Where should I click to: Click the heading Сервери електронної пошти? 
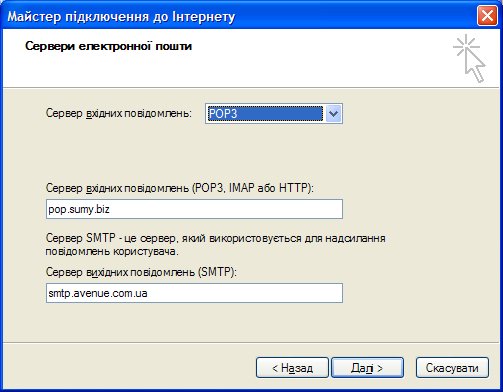click(108, 46)
